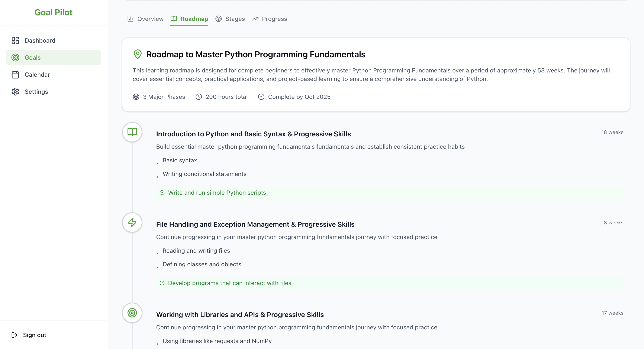Click the Stages target tab icon
The width and height of the screenshot is (644, 349).
219,19
